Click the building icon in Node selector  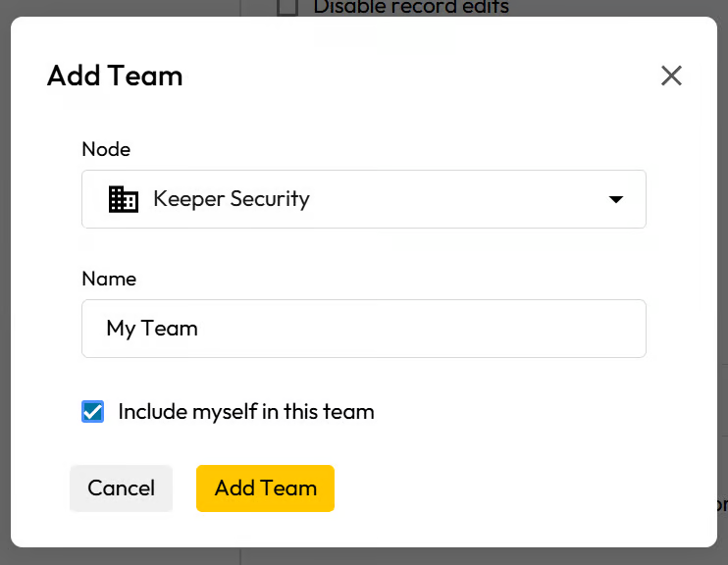pos(123,199)
